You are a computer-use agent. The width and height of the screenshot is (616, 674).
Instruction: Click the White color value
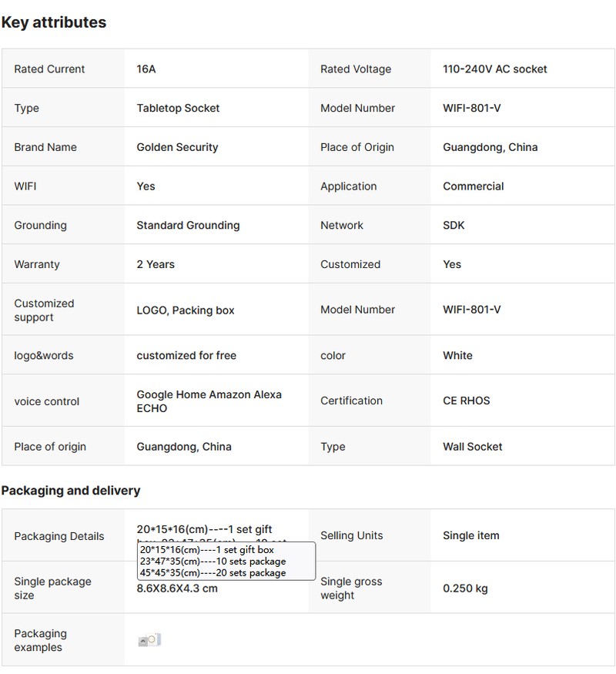[457, 356]
